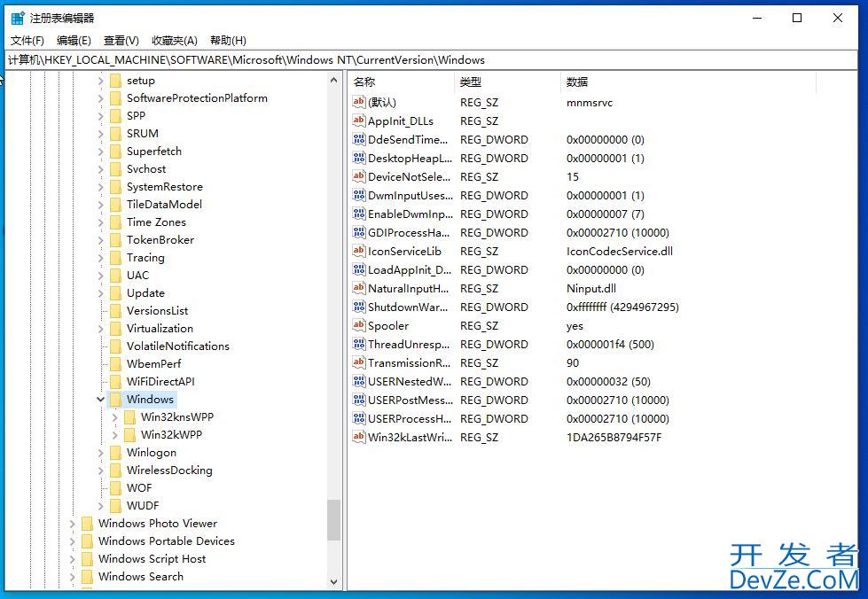The image size is (868, 599).
Task: Click the folder icon of Windows Photo Viewer
Action: tap(87, 524)
